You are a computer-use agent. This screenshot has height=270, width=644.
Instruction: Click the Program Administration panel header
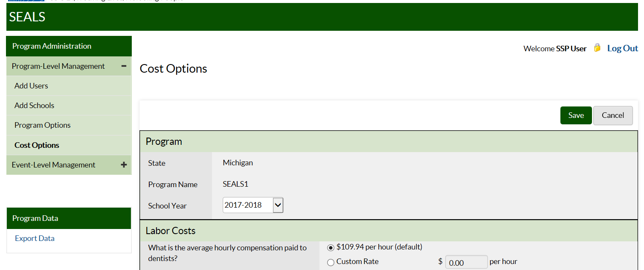[x=52, y=46]
